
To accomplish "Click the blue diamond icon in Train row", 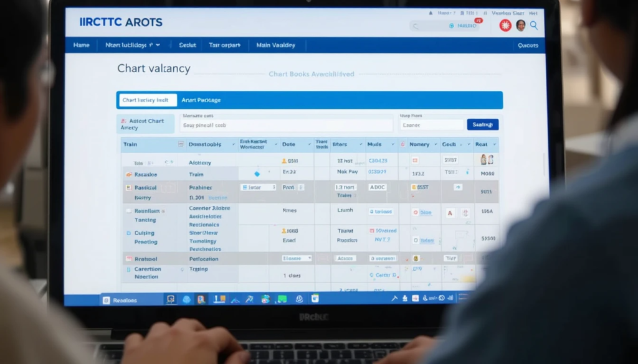I will click(257, 174).
